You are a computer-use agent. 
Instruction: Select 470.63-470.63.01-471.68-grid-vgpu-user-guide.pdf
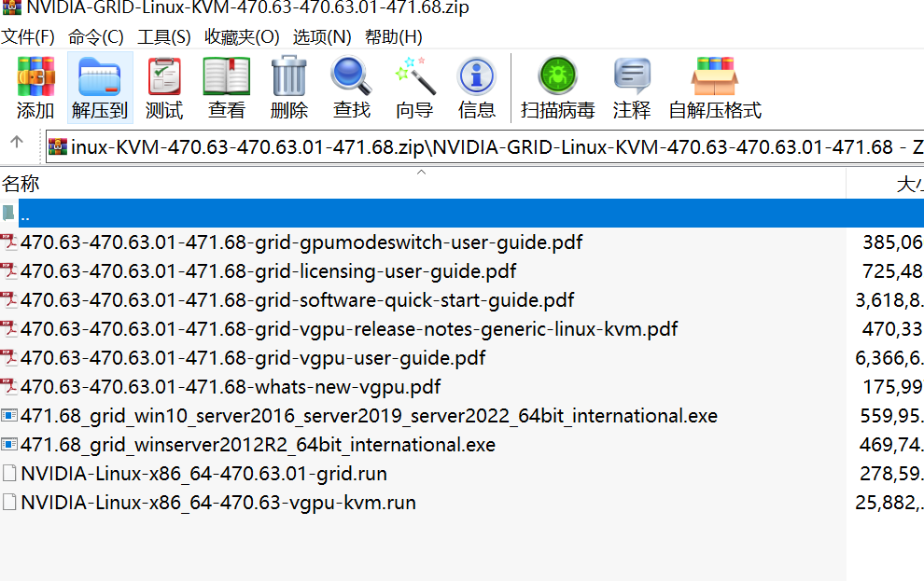coord(253,358)
